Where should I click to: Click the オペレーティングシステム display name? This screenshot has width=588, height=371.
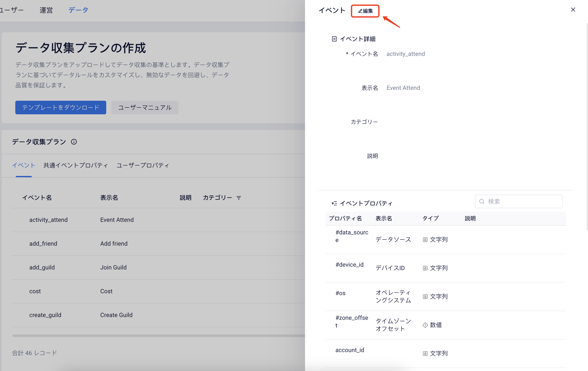click(x=393, y=296)
